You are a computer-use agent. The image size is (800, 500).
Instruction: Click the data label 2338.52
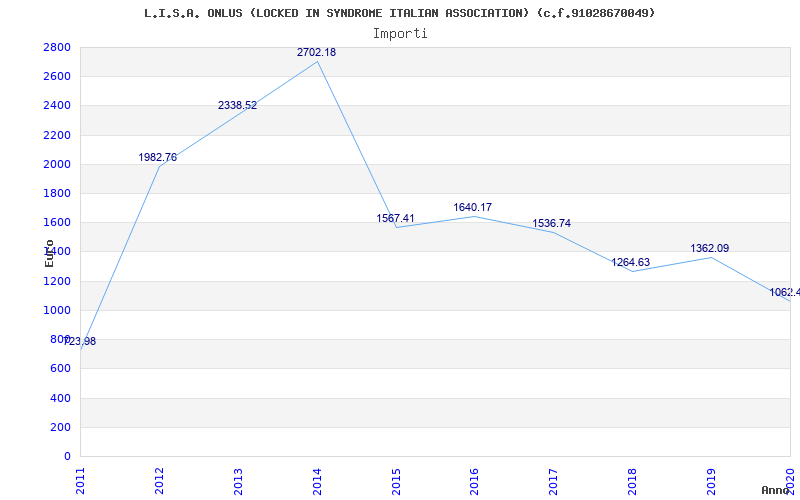point(237,105)
